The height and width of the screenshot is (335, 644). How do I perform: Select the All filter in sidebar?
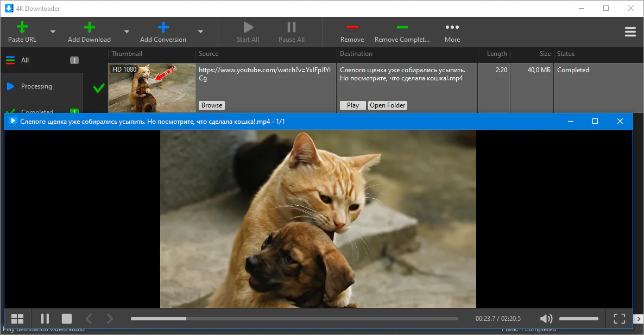point(25,60)
